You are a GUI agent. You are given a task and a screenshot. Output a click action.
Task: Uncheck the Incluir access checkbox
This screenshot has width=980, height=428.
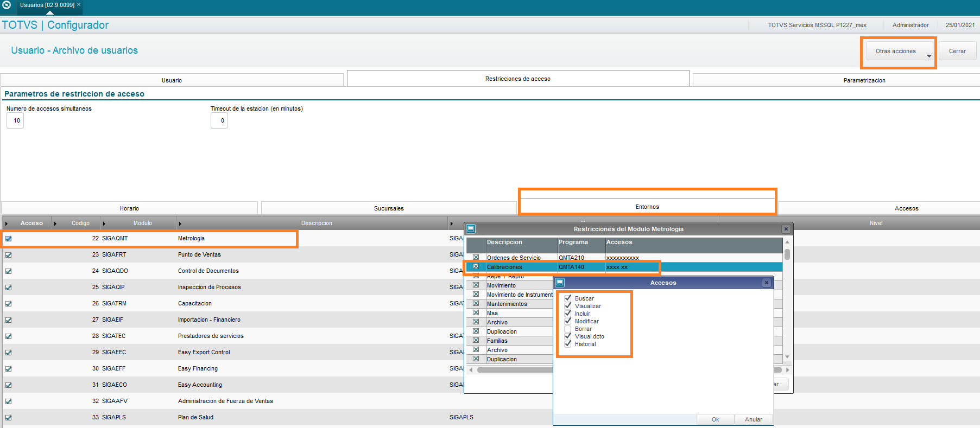(x=568, y=314)
